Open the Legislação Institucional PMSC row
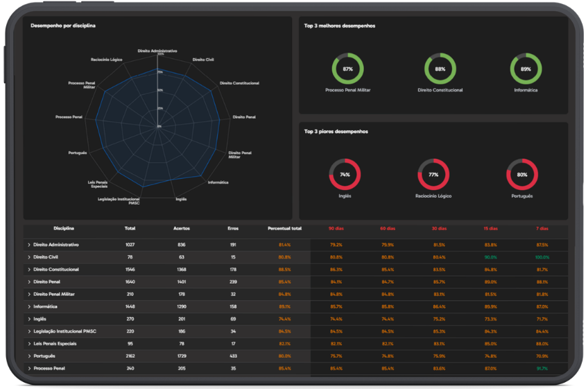This screenshot has width=588, height=389. click(x=295, y=331)
